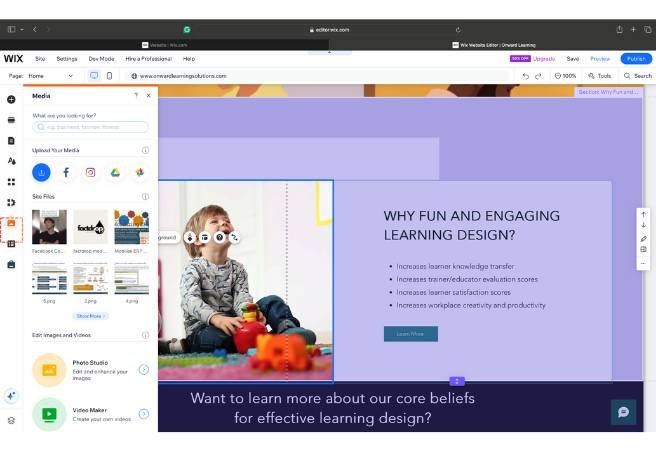Click the Safari sidebar toggle icon
656x451 pixels.
pos(12,29)
